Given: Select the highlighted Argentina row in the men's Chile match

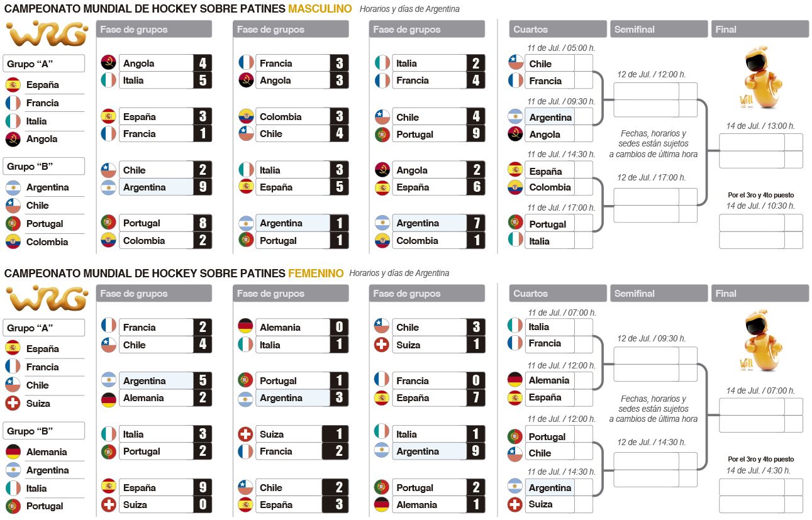Looking at the screenshot, I should [155, 187].
